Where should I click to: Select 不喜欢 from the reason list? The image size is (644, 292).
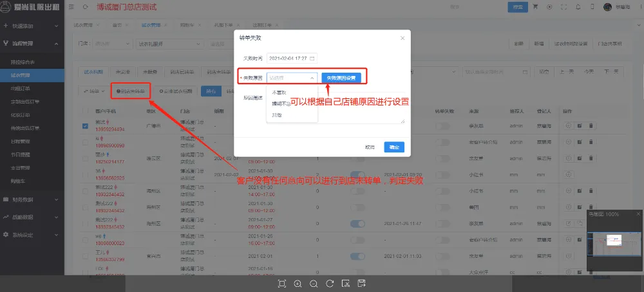279,93
